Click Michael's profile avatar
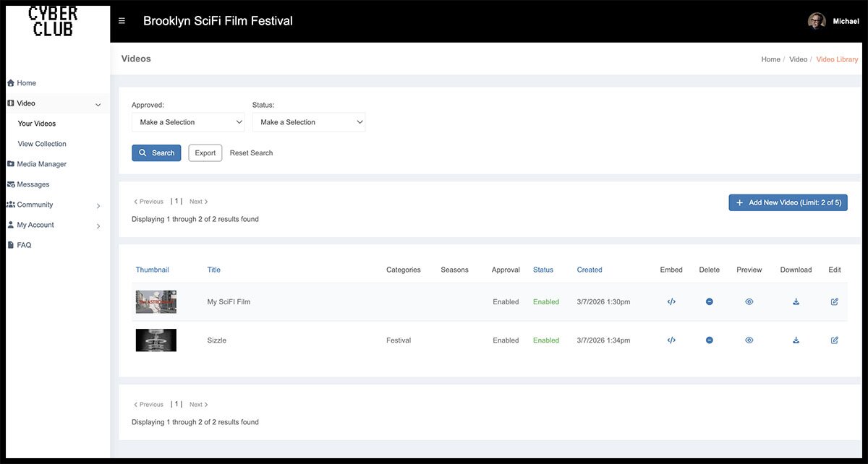The width and height of the screenshot is (868, 464). click(x=817, y=21)
